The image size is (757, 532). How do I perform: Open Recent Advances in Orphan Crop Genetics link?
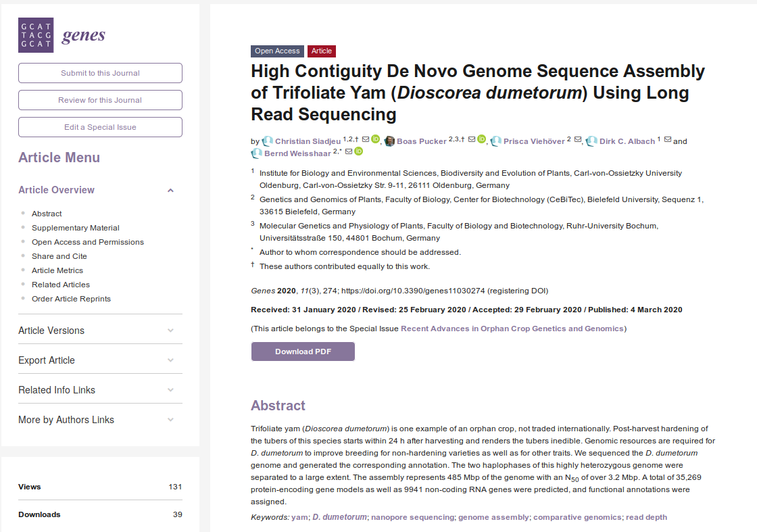(512, 329)
